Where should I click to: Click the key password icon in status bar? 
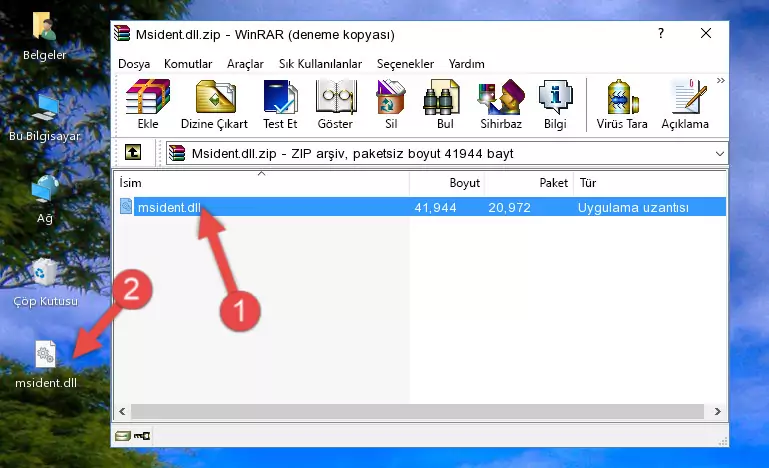(142, 436)
